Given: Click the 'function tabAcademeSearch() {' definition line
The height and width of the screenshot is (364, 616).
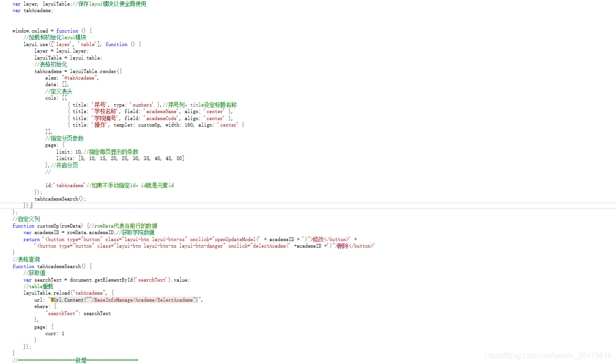Looking at the screenshot, I should (x=52, y=266).
